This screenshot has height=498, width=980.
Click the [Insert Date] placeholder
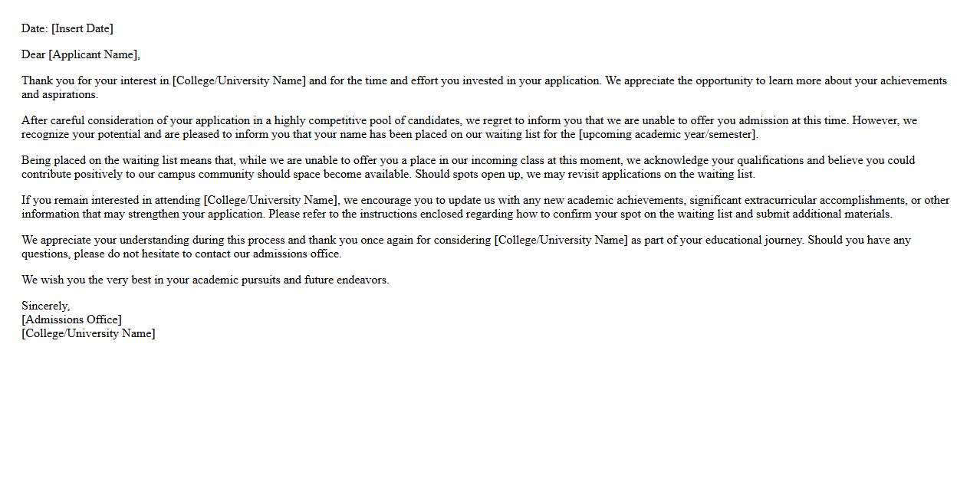click(82, 29)
